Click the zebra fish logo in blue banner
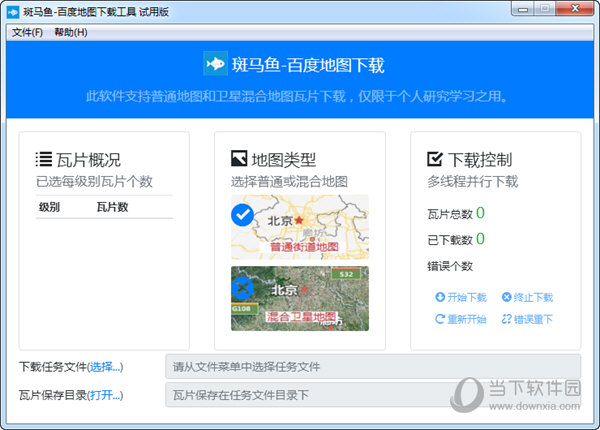Viewport: 600px width, 430px height. pyautogui.click(x=215, y=64)
